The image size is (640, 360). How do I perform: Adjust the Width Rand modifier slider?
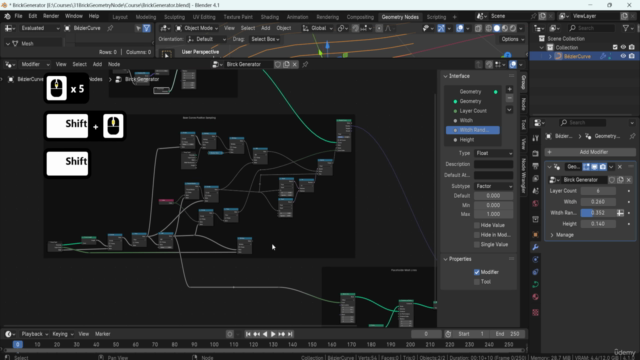tap(598, 213)
